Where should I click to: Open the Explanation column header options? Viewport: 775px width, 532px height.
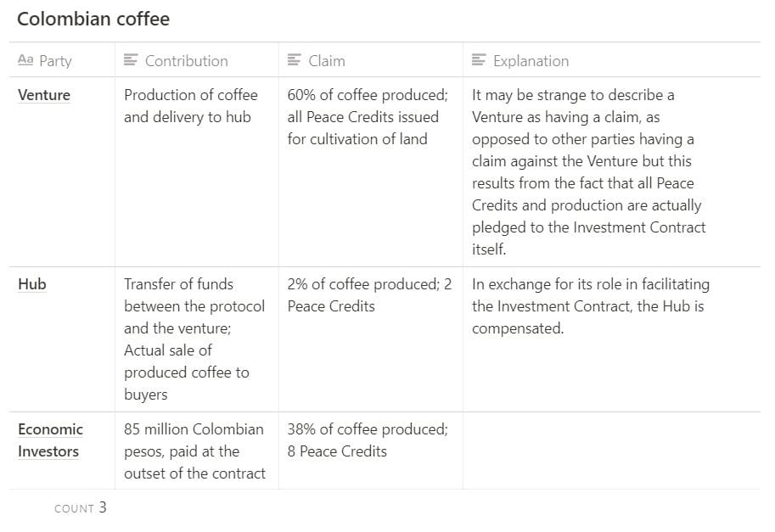point(611,60)
